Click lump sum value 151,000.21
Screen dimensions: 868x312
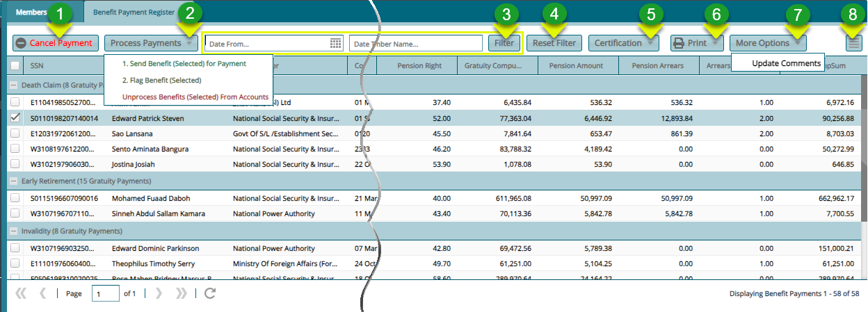pos(835,248)
